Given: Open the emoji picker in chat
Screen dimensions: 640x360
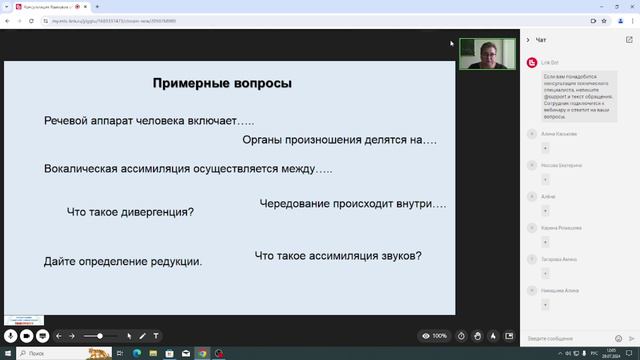Looking at the screenshot, I should 618,338.
